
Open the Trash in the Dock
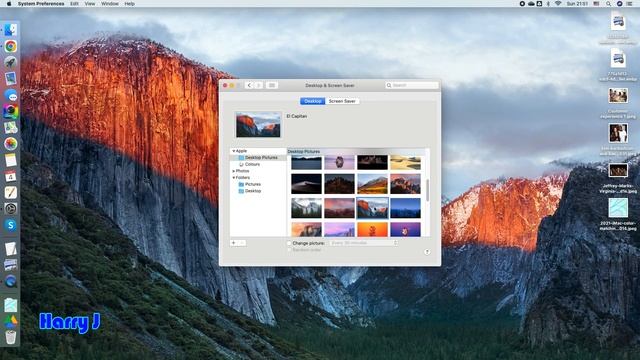coord(11,337)
